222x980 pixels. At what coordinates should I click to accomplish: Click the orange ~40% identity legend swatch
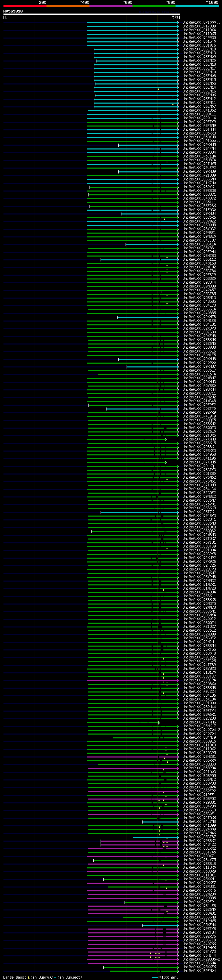pos(68,6)
